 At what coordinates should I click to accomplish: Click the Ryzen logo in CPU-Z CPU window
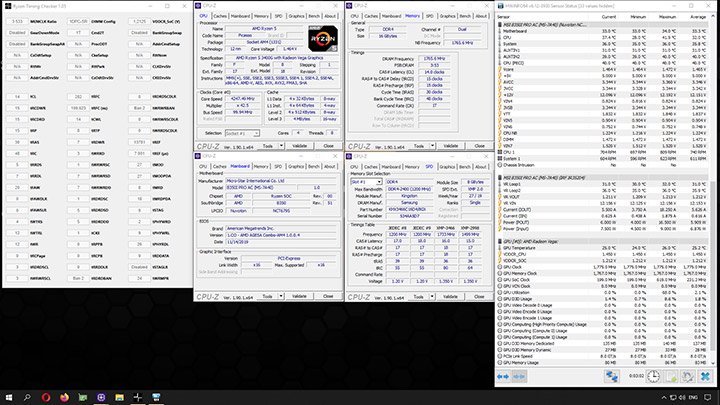[x=323, y=38]
